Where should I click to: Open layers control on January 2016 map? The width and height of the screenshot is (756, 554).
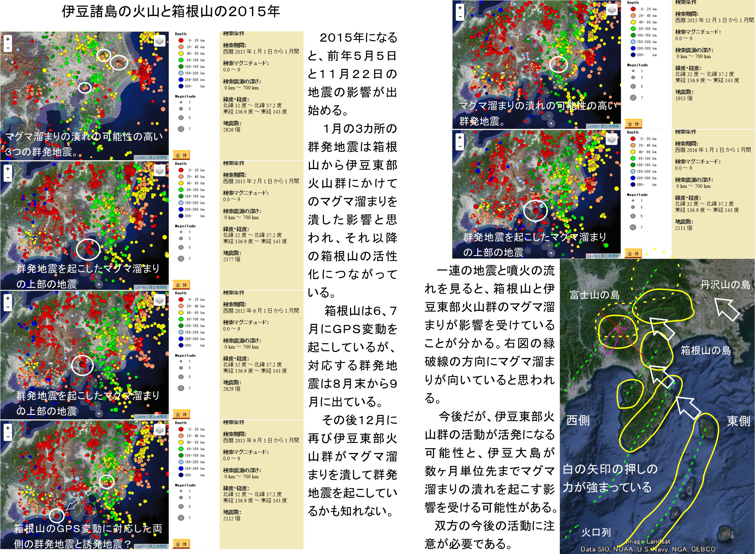612,139
